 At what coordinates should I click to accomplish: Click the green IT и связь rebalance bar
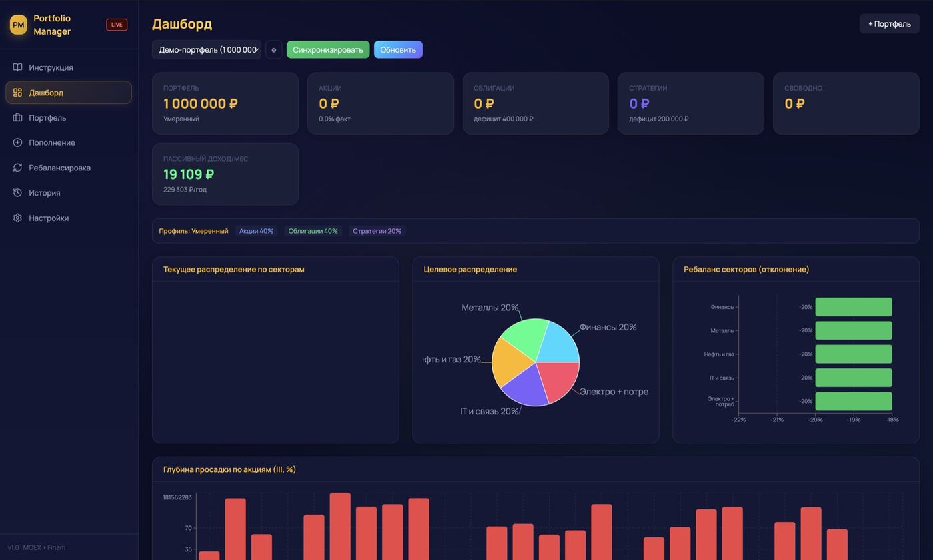[854, 378]
